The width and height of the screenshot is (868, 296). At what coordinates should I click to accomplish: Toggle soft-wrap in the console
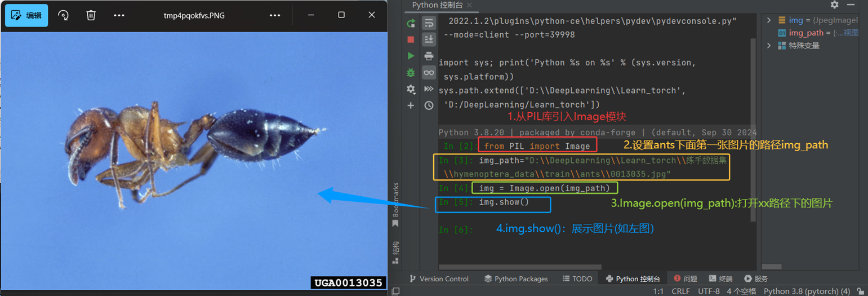click(429, 23)
